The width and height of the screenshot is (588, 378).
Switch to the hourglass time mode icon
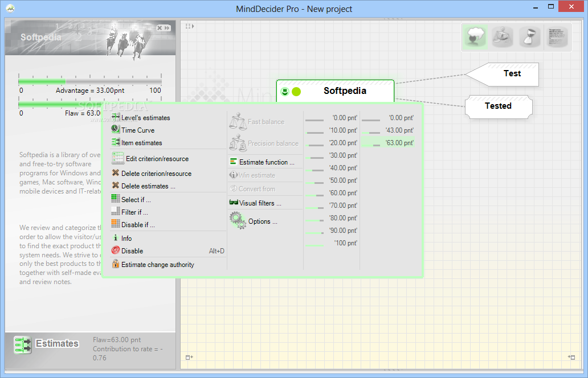pyautogui.click(x=529, y=37)
